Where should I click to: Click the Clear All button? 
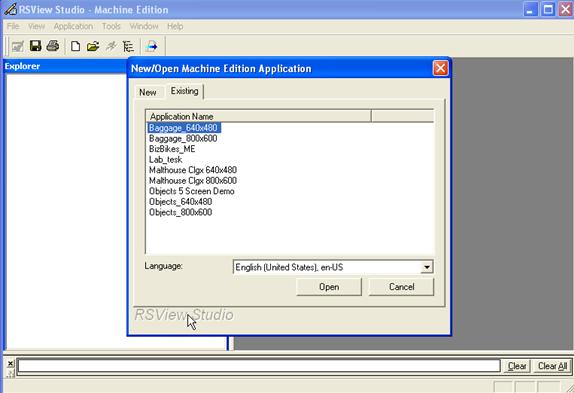click(552, 366)
